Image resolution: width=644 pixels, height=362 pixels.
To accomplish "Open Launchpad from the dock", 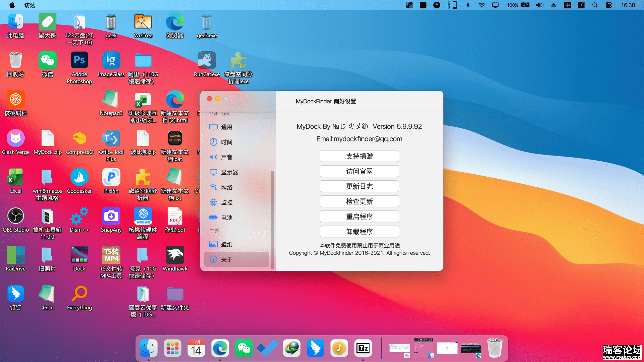I will coord(172,349).
